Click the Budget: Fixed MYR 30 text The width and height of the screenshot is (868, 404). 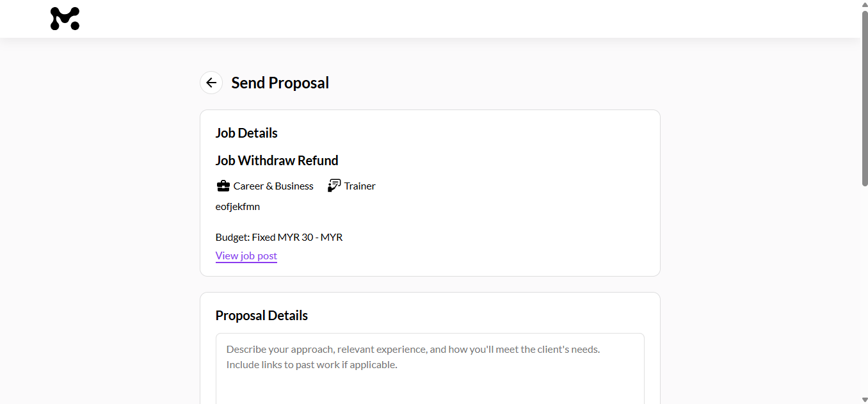pyautogui.click(x=279, y=237)
